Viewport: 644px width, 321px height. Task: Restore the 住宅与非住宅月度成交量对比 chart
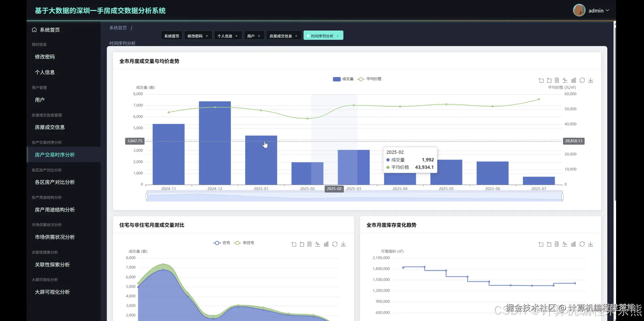(335, 244)
